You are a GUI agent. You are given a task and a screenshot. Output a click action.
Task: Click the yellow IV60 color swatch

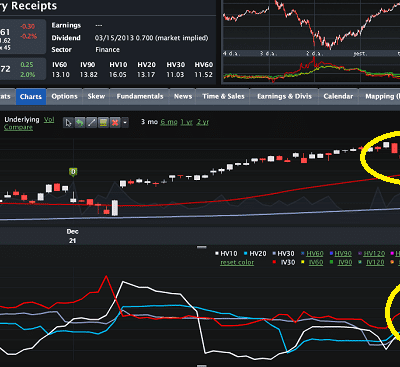pos(303,263)
